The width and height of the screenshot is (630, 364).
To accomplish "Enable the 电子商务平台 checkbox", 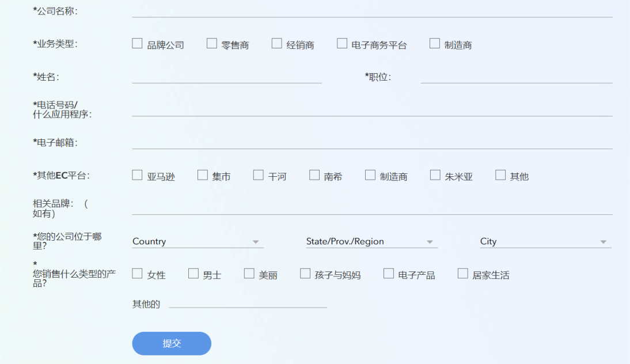I will (342, 44).
